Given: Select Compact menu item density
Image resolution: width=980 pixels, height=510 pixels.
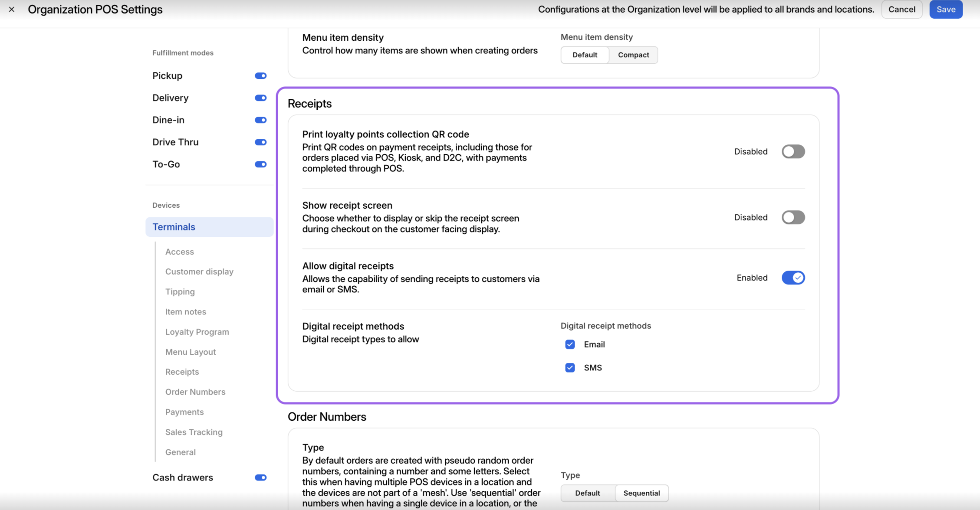Looking at the screenshot, I should (x=633, y=55).
